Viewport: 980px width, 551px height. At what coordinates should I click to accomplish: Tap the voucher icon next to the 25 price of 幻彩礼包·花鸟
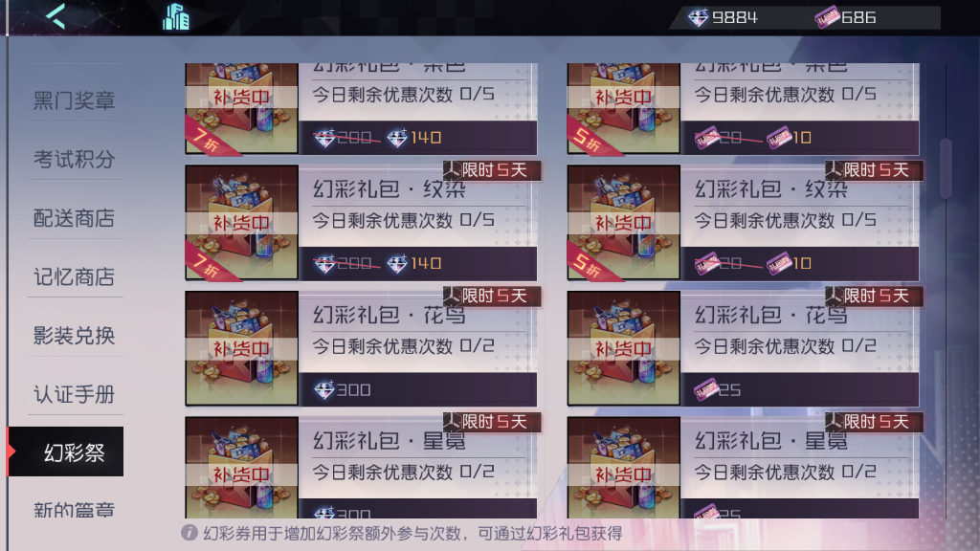706,390
